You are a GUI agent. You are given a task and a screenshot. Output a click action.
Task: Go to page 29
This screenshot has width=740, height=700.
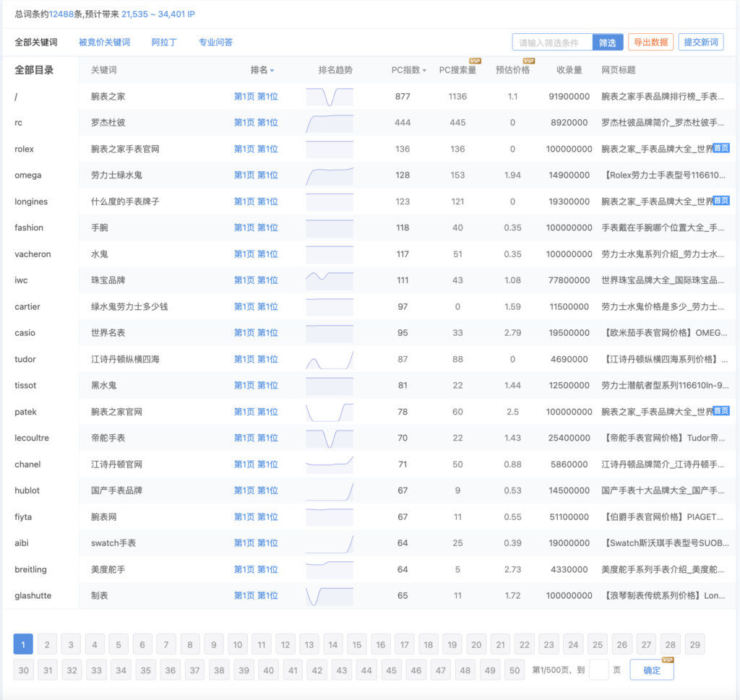(694, 644)
